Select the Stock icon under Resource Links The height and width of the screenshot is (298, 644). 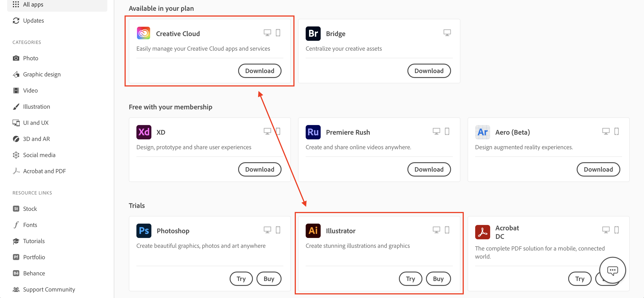point(16,208)
